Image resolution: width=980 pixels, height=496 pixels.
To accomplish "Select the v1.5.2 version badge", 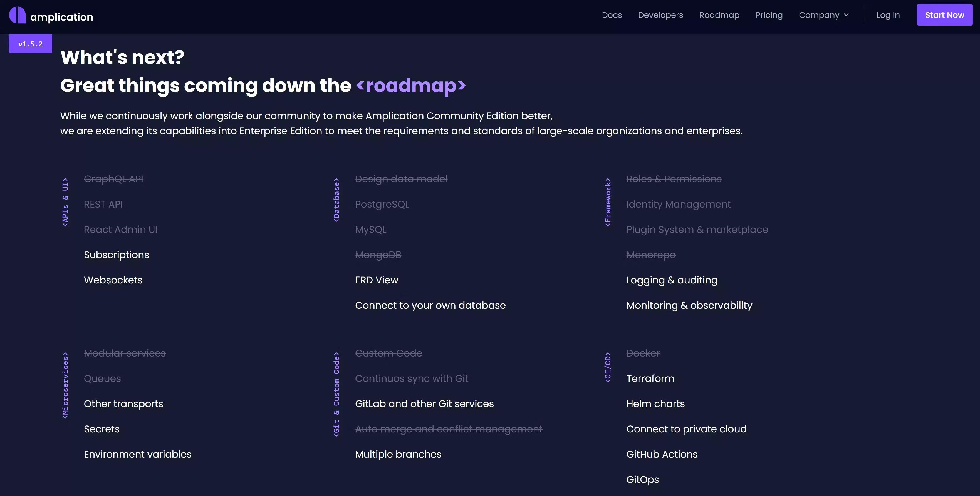I will (30, 44).
